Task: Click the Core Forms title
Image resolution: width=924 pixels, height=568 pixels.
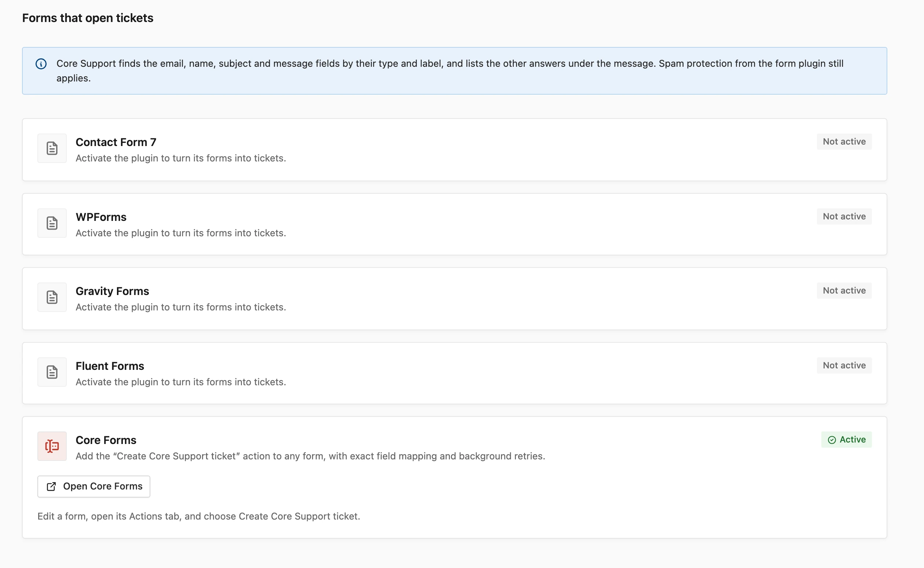Action: tap(106, 440)
